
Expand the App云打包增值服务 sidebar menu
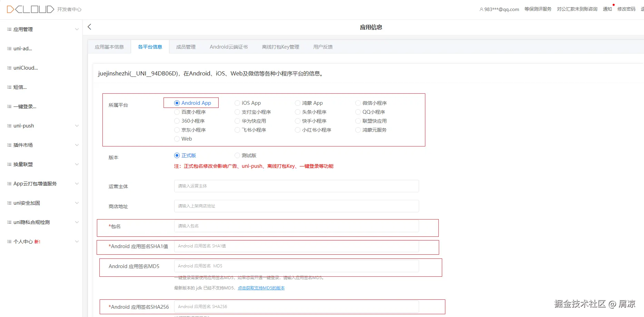tap(41, 184)
